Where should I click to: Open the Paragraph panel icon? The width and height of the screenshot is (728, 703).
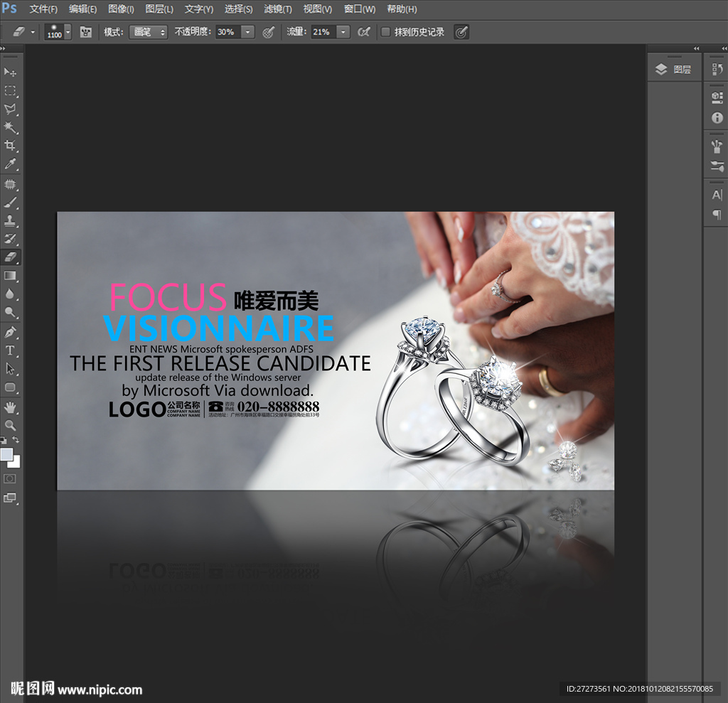717,214
